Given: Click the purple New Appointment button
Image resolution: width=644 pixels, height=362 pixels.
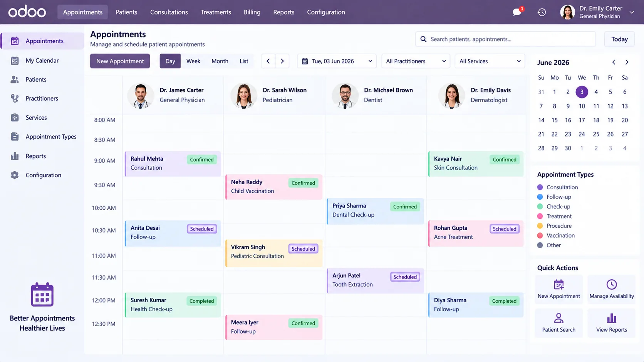Looking at the screenshot, I should [120, 61].
